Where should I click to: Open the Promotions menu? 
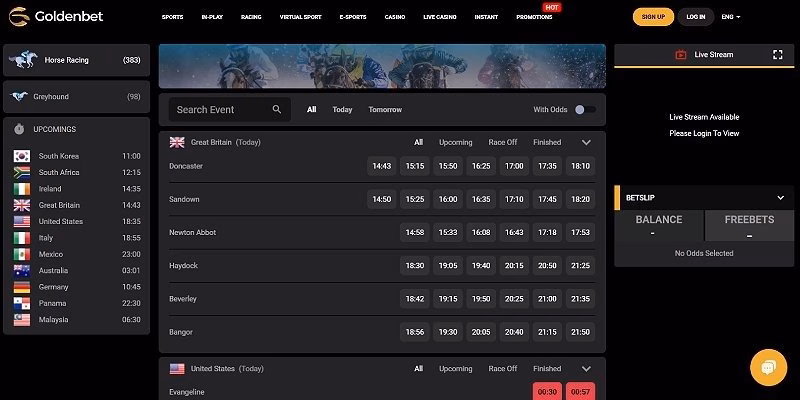pyautogui.click(x=534, y=17)
